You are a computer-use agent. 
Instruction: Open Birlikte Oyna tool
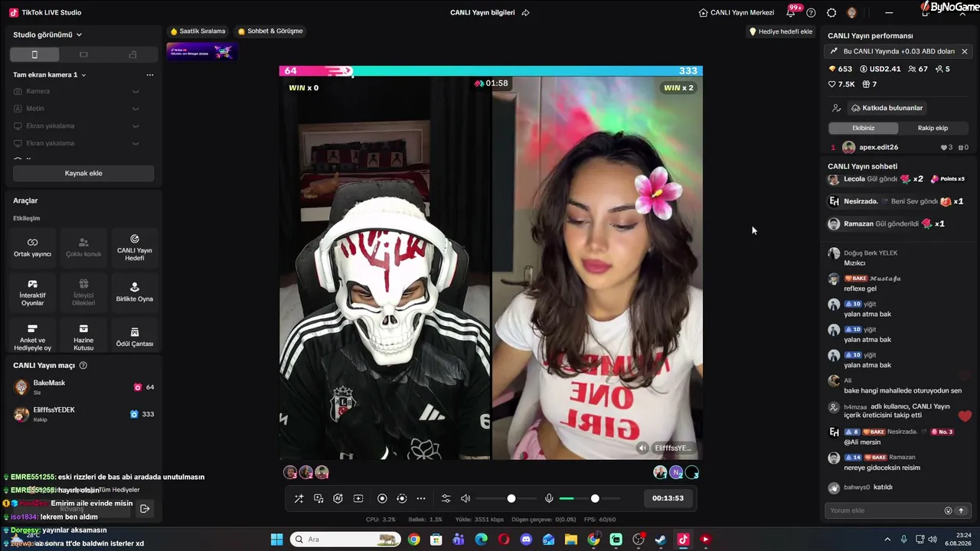(135, 292)
